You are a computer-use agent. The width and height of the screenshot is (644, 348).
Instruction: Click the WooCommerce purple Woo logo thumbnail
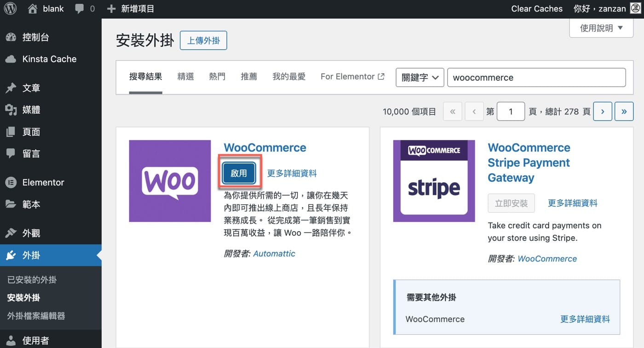170,181
